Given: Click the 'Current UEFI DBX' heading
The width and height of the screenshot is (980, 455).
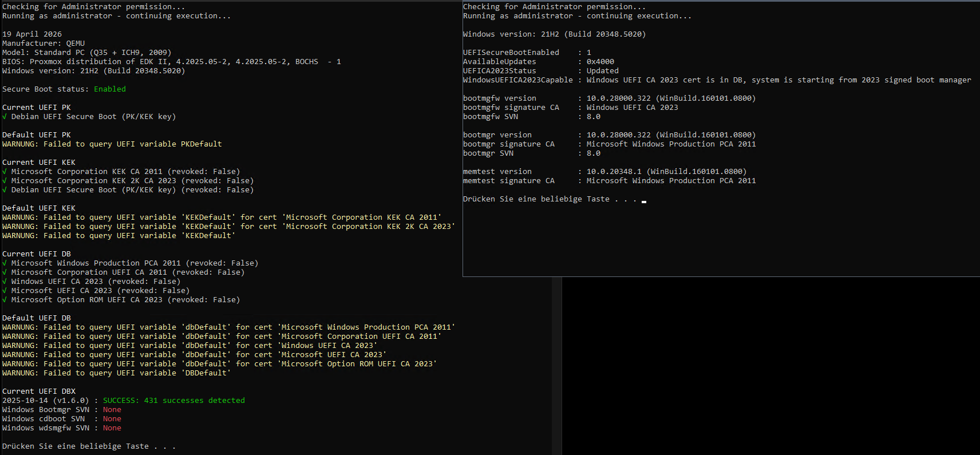Looking at the screenshot, I should pos(39,391).
